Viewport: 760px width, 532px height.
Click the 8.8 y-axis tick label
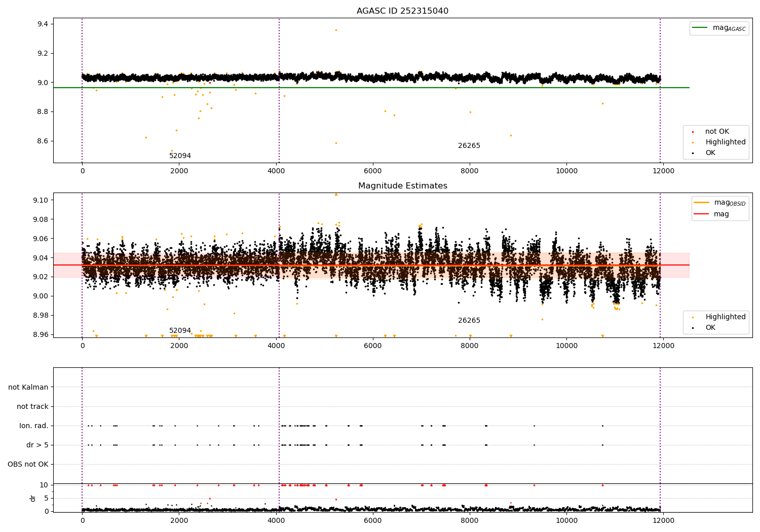[x=42, y=112]
